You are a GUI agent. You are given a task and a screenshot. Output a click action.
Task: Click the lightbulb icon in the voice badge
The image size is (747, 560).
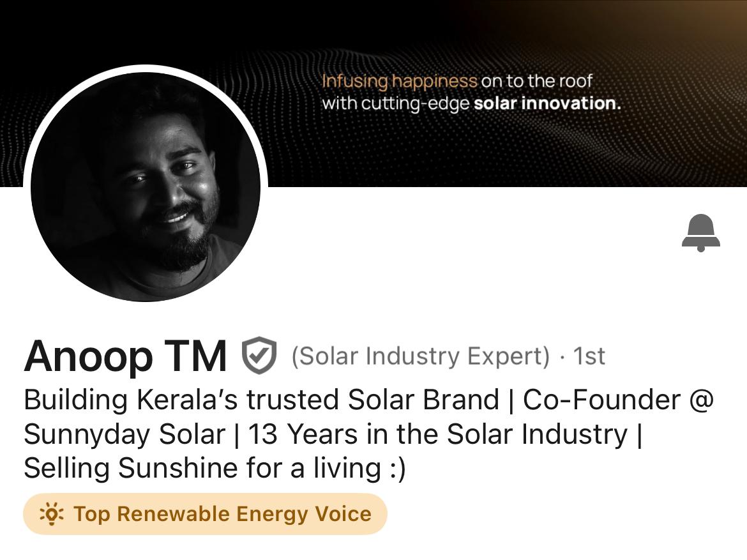52,513
